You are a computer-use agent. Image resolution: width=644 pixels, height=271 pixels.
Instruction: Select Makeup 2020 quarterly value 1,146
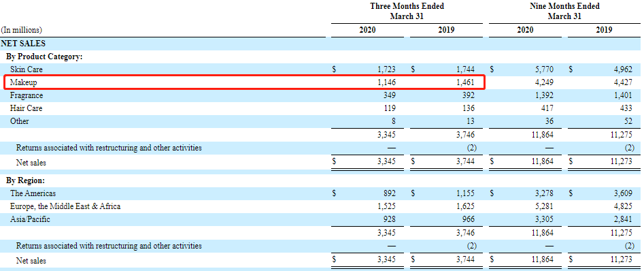(386, 82)
